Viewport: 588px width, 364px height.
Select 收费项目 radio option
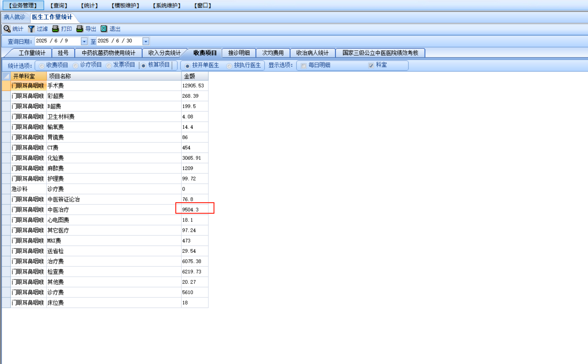pyautogui.click(x=42, y=66)
